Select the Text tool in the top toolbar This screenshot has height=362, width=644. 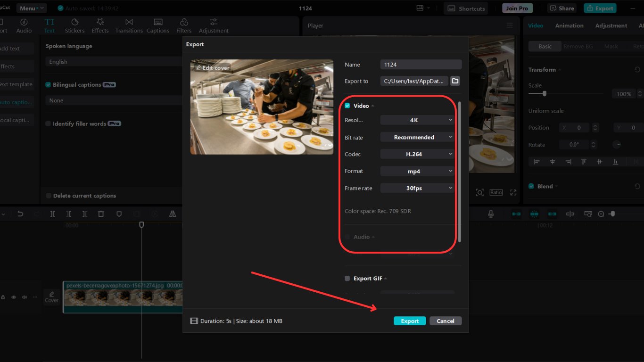click(50, 25)
